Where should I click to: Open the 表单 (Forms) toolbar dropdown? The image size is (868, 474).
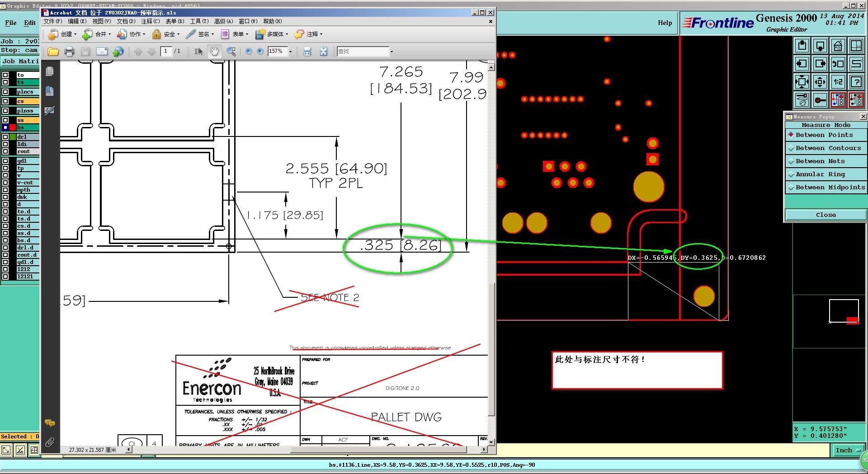pos(234,34)
